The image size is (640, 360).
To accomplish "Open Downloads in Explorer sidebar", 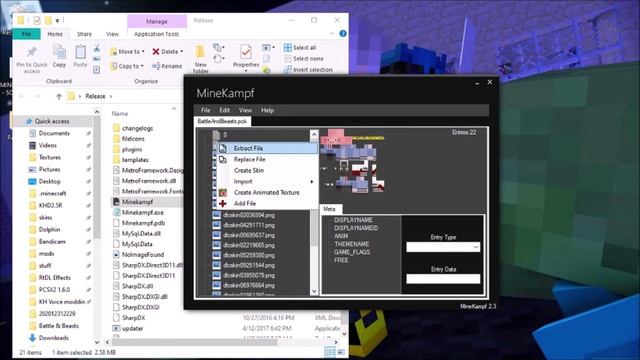I will pos(53,338).
